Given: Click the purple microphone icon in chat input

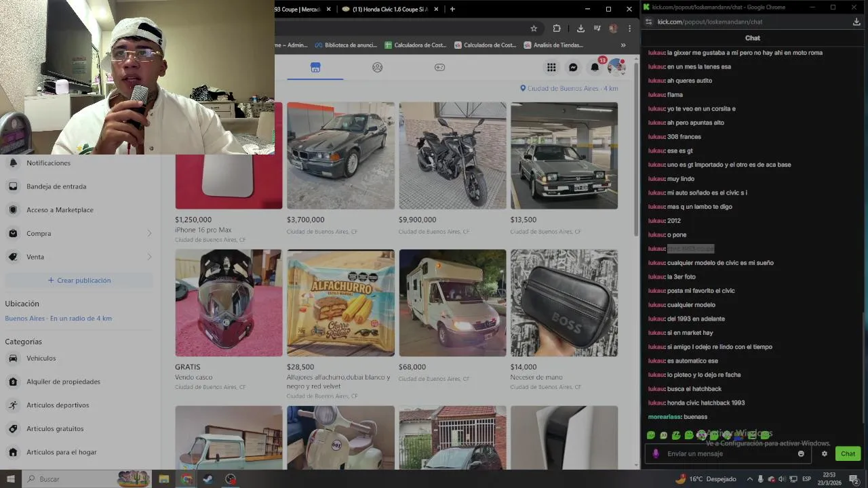Looking at the screenshot, I should pyautogui.click(x=656, y=453).
